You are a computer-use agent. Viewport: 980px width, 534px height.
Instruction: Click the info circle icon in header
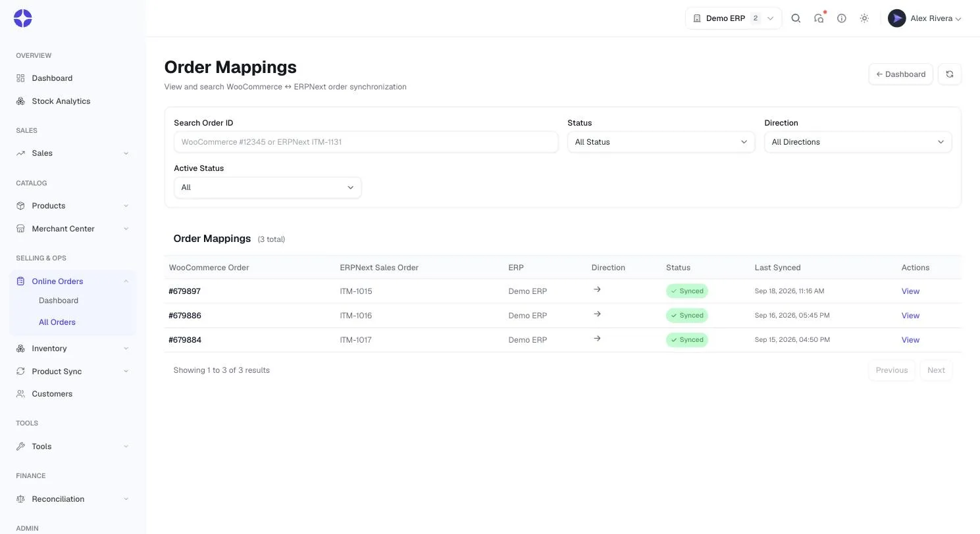(x=841, y=18)
